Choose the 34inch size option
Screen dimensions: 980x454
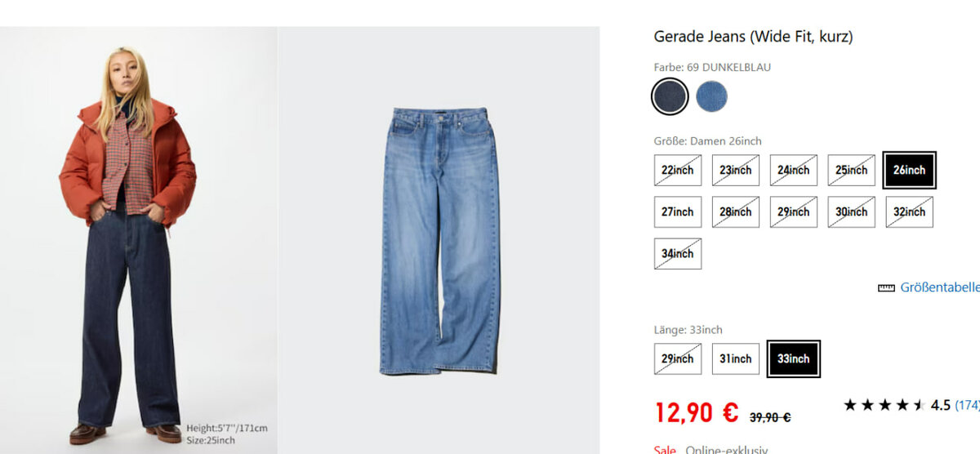678,253
